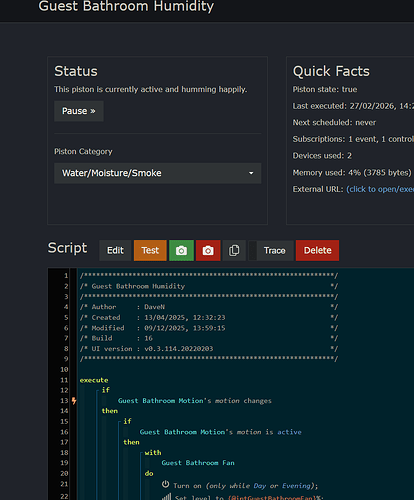Image resolution: width=414 pixels, height=500 pixels.
Task: Collapse the nested if block at line 15
Action: click(x=119, y=422)
